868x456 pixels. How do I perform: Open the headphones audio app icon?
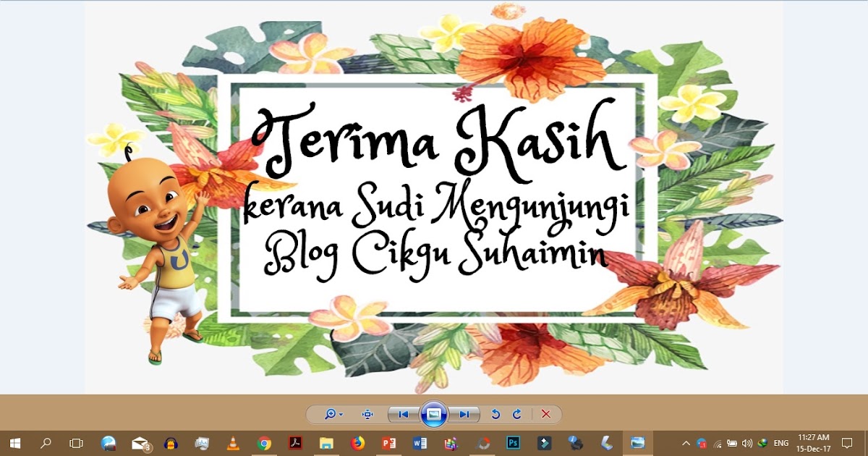[x=171, y=443]
